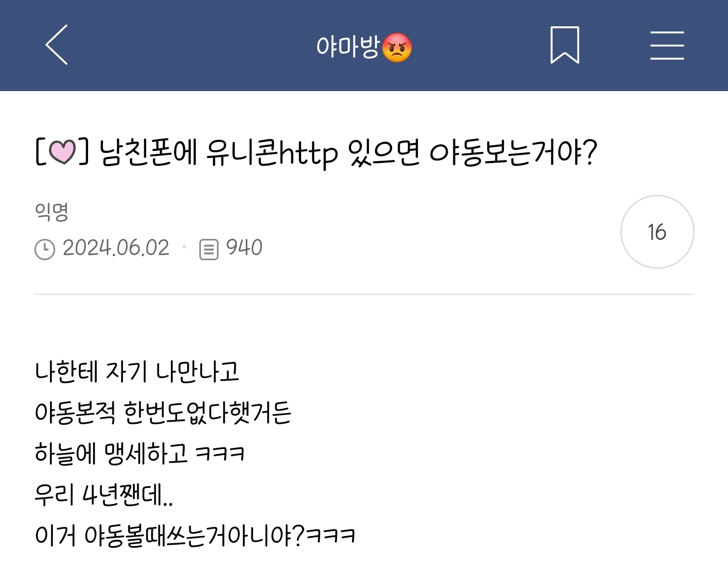
Task: Select the post date 2024.06.02
Action: tap(116, 248)
